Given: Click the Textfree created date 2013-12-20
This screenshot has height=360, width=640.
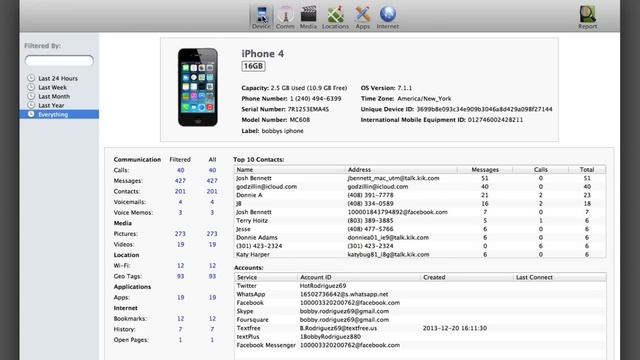Looking at the screenshot, I should coord(454,328).
